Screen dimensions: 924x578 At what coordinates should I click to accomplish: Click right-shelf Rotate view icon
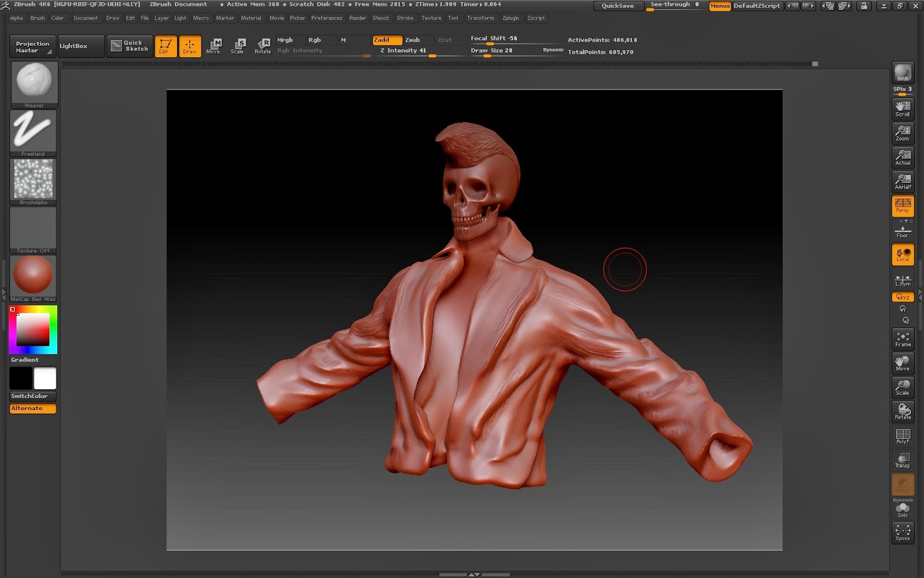pyautogui.click(x=903, y=412)
